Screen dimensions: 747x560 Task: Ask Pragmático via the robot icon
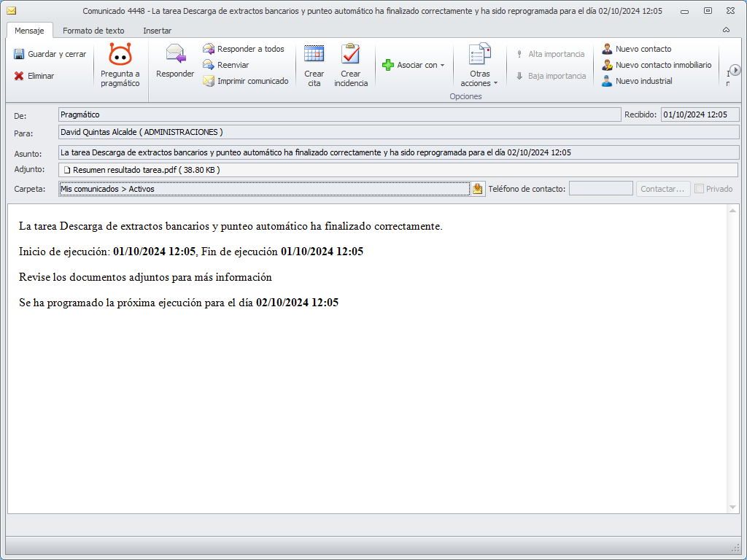[120, 54]
